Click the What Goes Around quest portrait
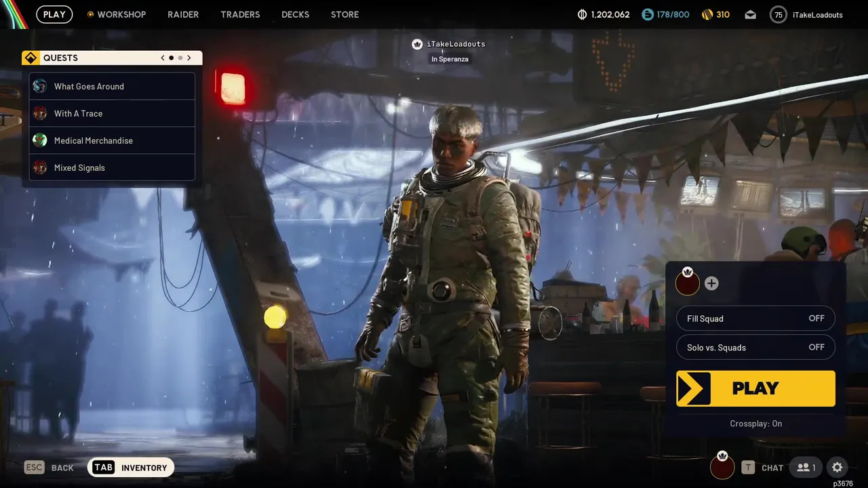This screenshot has width=868, height=488. click(x=40, y=86)
